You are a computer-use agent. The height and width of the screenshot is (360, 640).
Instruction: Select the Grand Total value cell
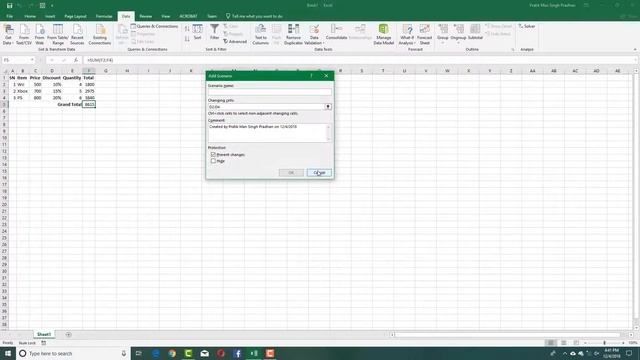coord(89,104)
